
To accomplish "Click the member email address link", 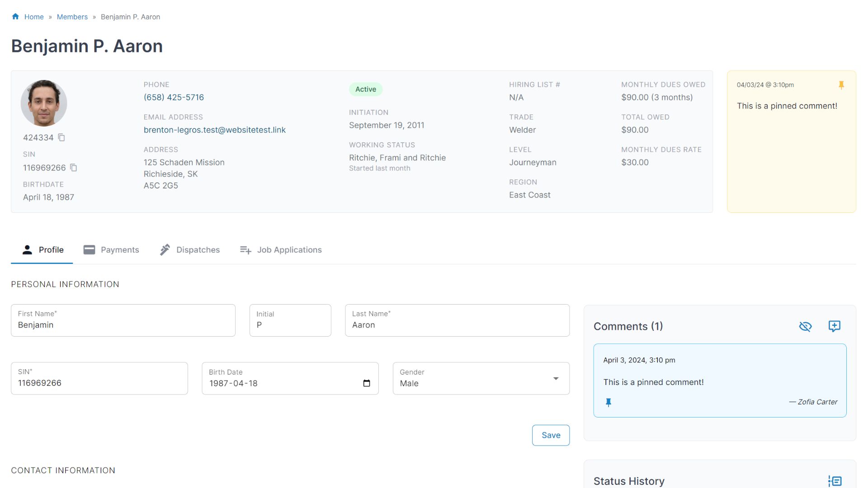I will coord(215,130).
